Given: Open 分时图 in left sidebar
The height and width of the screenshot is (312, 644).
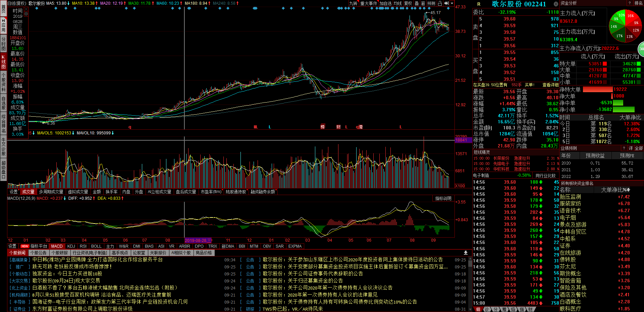Looking at the screenshot, I should coord(3,44).
